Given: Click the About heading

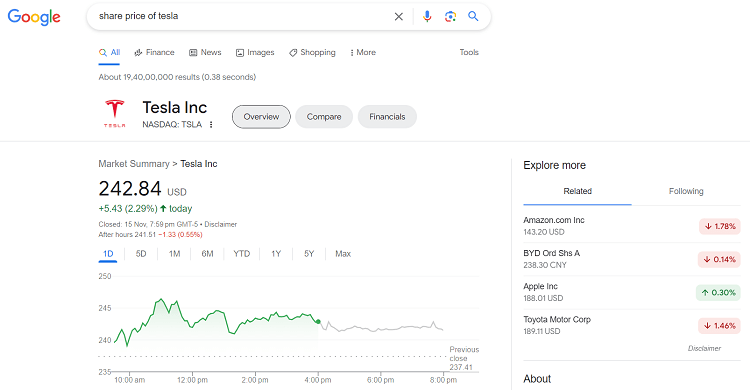Looking at the screenshot, I should pos(537,379).
